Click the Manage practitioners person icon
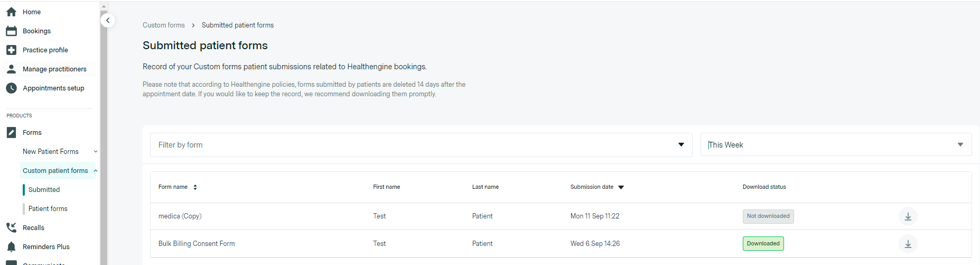The width and height of the screenshot is (980, 265). [x=11, y=69]
